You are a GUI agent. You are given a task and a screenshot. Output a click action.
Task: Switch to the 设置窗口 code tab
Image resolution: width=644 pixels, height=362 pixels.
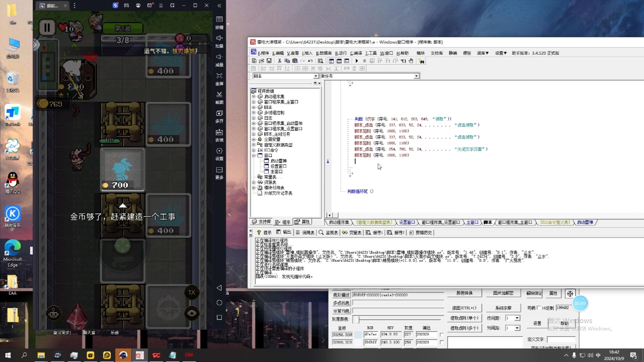point(407,222)
